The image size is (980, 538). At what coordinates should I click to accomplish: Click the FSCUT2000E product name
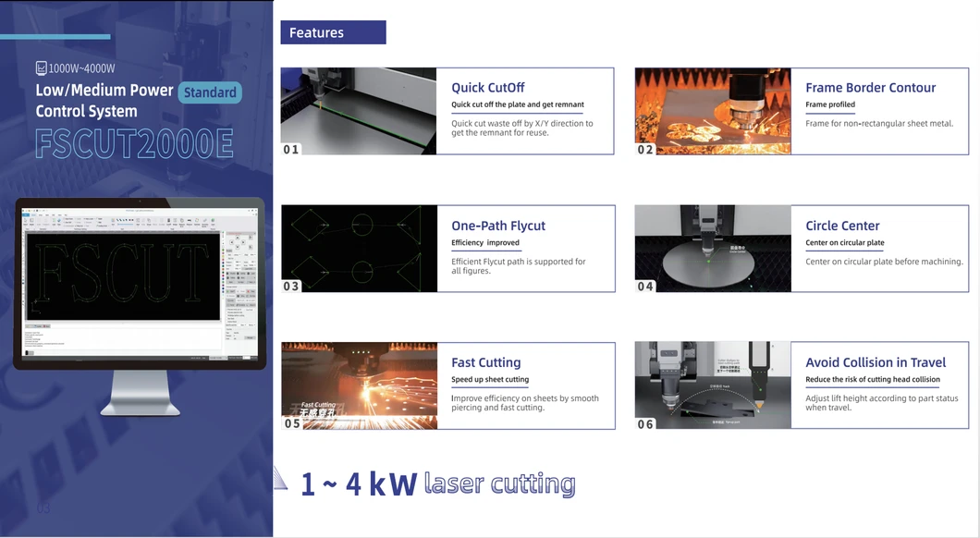click(134, 143)
